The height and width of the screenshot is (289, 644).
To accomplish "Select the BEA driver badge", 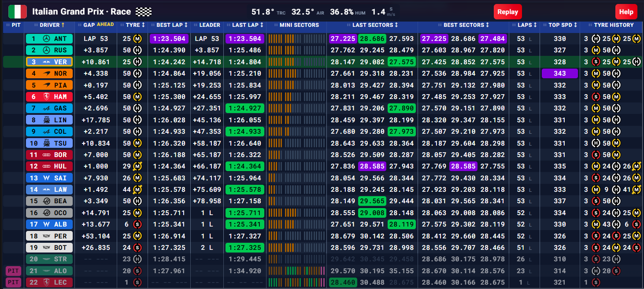I will point(49,201).
